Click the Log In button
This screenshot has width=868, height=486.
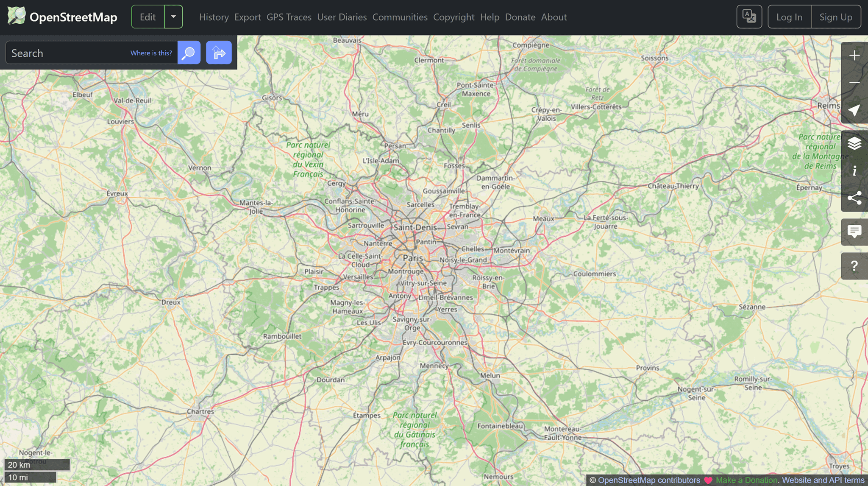coord(789,17)
